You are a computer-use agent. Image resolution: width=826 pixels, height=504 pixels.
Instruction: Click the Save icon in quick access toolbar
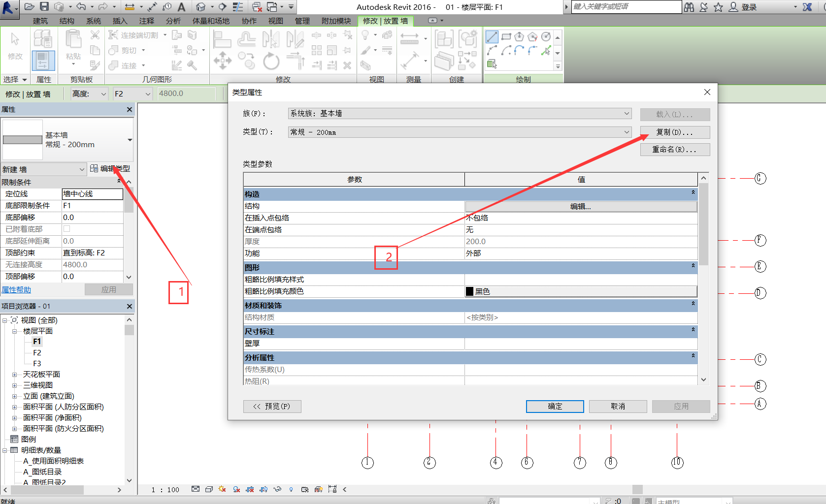(x=44, y=7)
